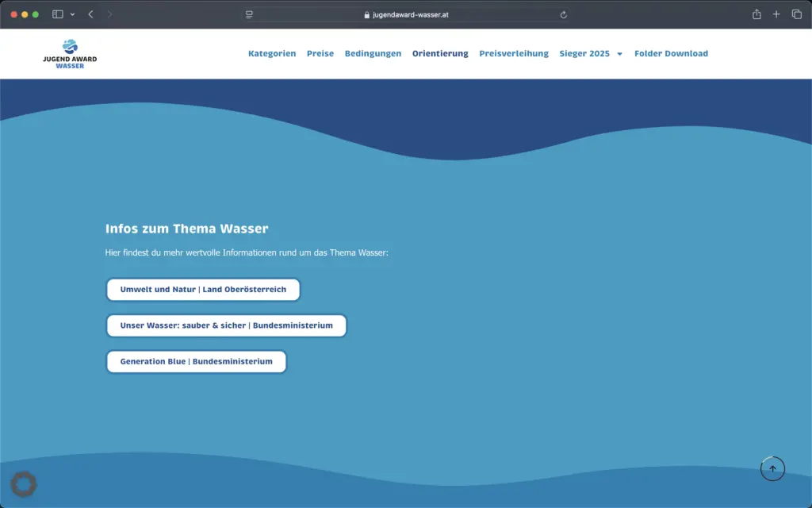The height and width of the screenshot is (508, 812).
Task: Open the Kategorien menu item
Action: [x=272, y=53]
